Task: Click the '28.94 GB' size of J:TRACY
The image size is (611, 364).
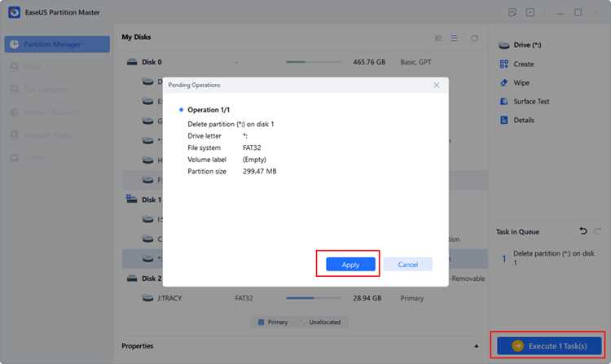Action: 367,298
